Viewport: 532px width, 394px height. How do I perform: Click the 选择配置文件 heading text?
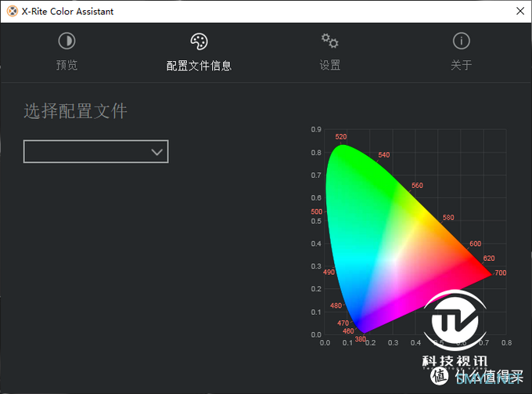pos(75,111)
